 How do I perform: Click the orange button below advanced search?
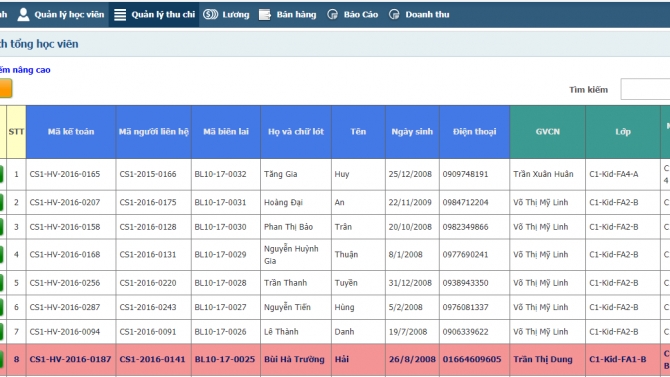6,88
